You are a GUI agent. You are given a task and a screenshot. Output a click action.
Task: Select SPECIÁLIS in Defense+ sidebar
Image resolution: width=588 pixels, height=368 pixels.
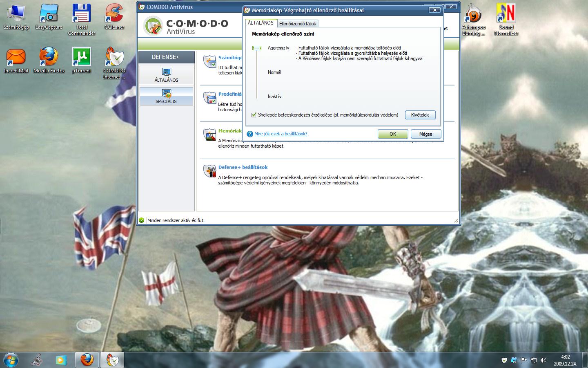tap(166, 96)
